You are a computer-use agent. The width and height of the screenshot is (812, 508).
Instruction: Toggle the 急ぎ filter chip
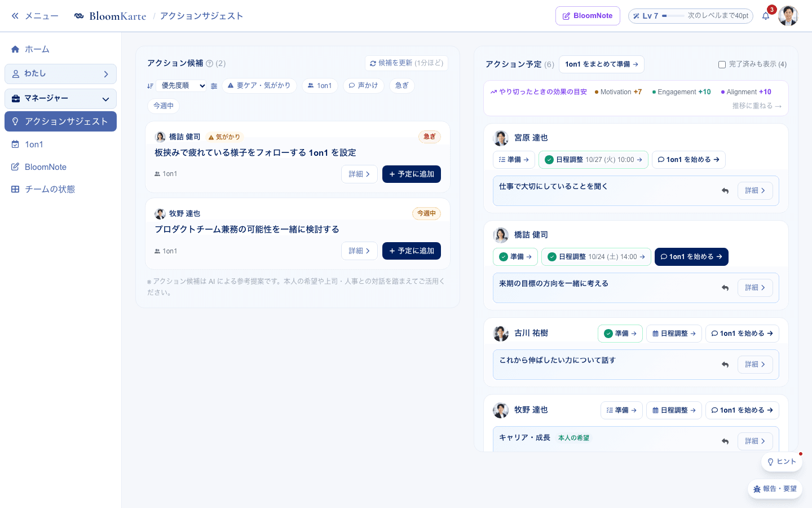click(402, 86)
